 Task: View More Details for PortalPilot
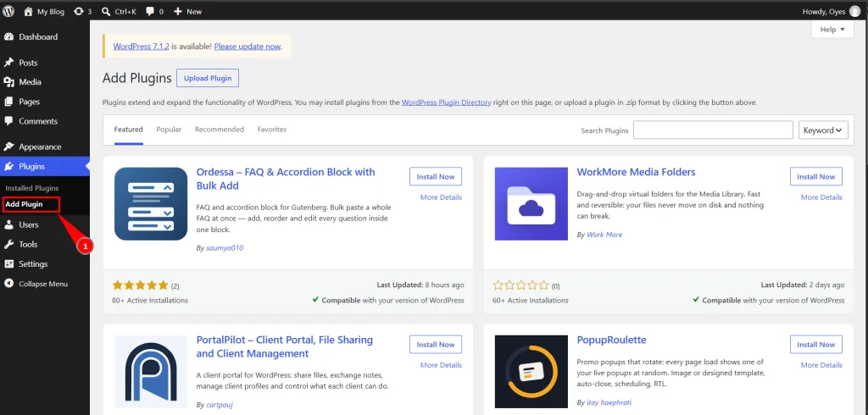pos(441,365)
